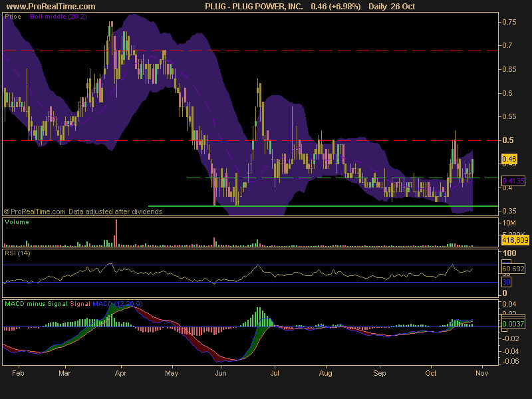Click the Price label in the main chart
532x399 pixels.
pyautogui.click(x=13, y=17)
